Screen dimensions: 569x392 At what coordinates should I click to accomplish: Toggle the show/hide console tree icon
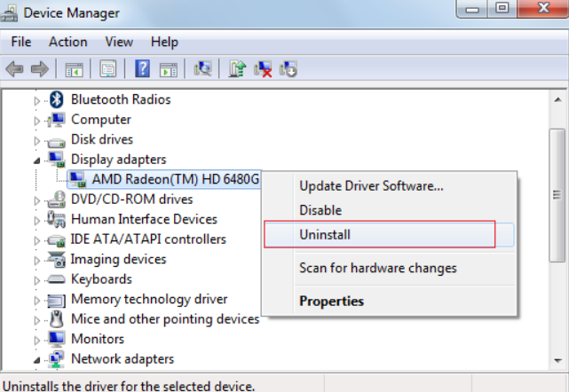pos(73,68)
